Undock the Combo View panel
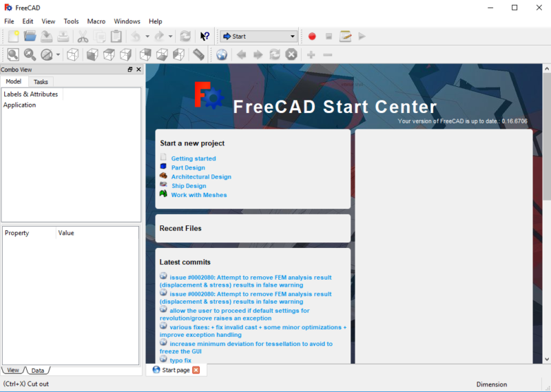551x392 pixels. point(130,70)
